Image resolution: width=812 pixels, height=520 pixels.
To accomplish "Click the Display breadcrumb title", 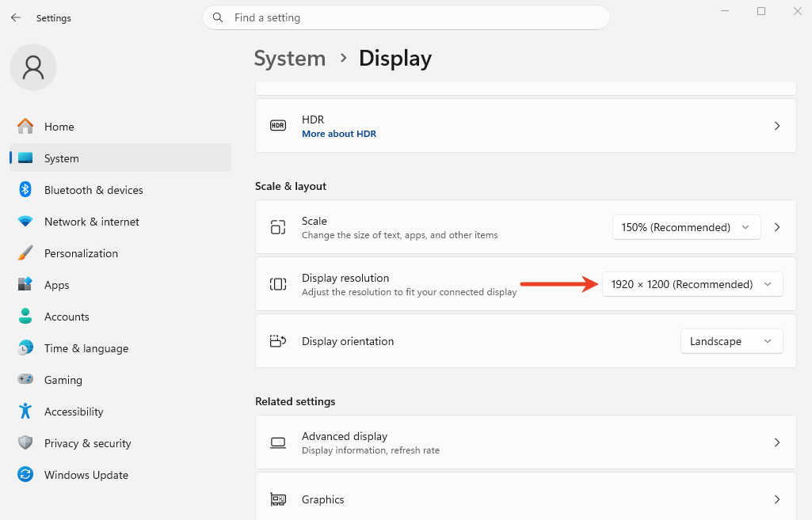I will pos(395,59).
